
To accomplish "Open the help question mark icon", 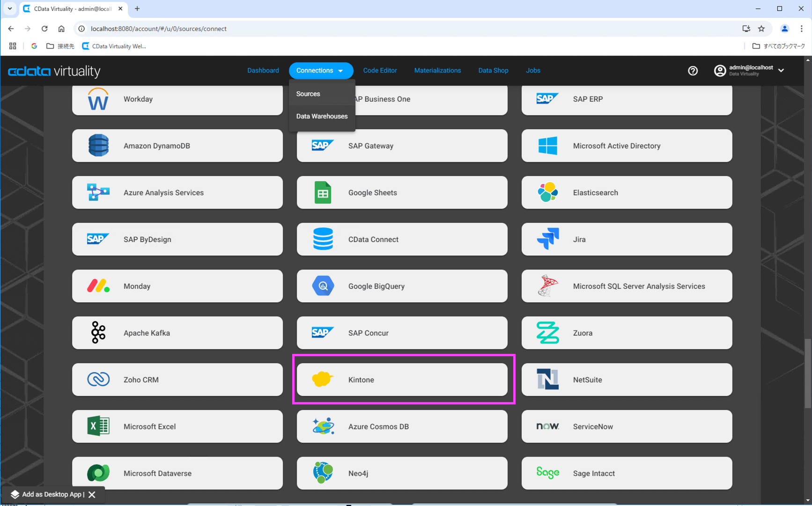I will (693, 71).
